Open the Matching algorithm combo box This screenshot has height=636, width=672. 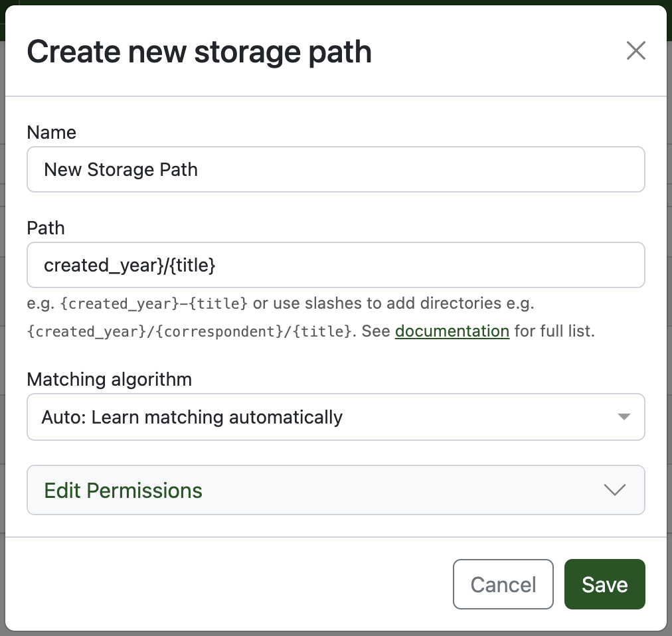tap(335, 417)
